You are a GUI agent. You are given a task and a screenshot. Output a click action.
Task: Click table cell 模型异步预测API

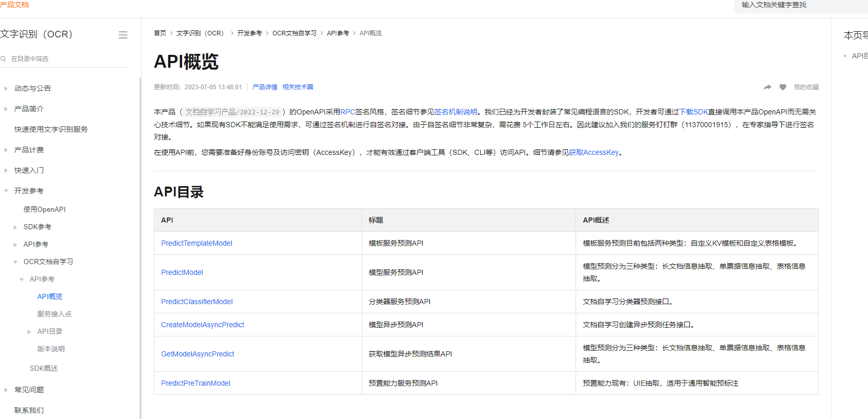[x=469, y=325]
